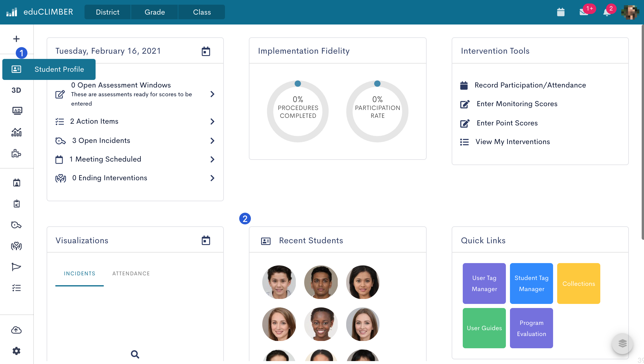
Task: Expand Open Assessment Windows chevron
Action: pyautogui.click(x=212, y=94)
